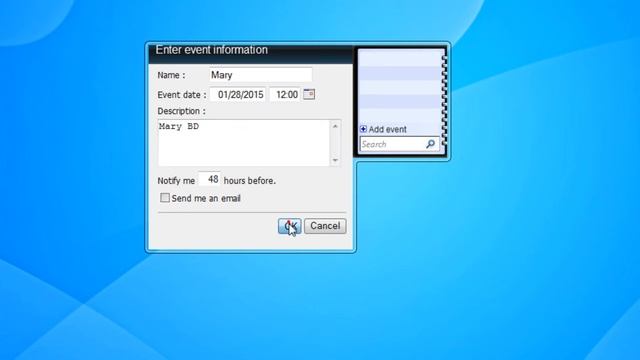Click the description scrollbar down arrow
640x360 pixels.
tap(335, 160)
